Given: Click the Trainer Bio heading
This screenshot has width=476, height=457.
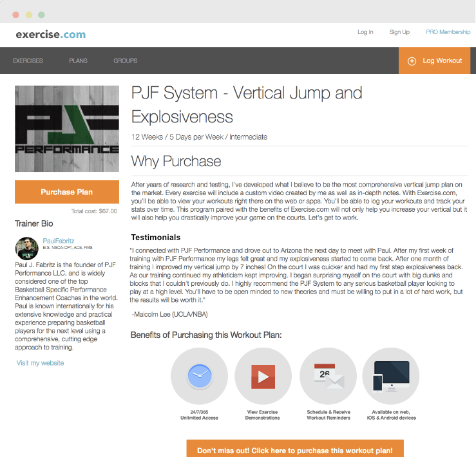Looking at the screenshot, I should coord(34,223).
